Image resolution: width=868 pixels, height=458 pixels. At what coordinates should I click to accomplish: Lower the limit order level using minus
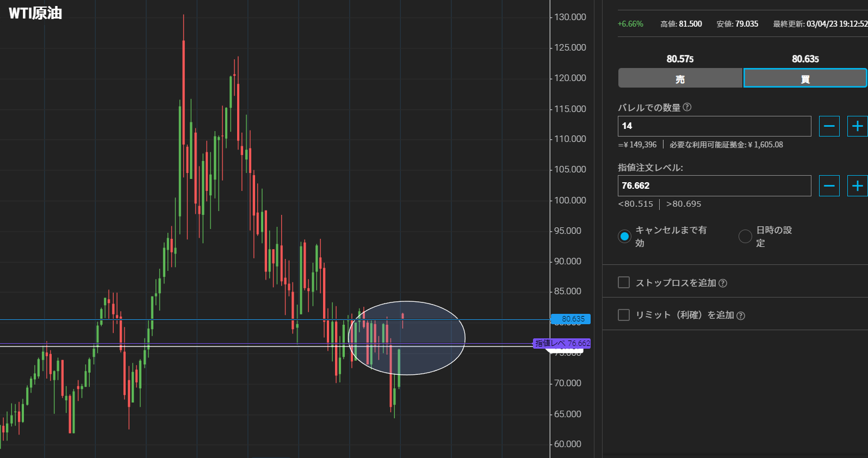[829, 186]
